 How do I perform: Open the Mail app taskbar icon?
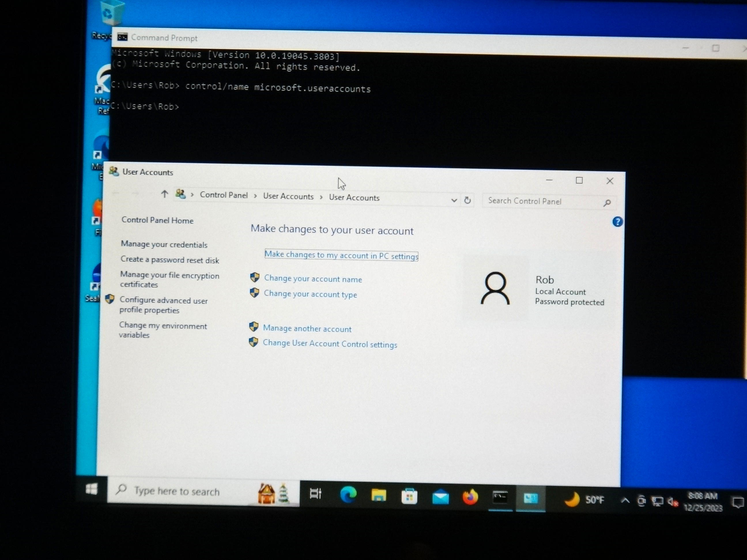tap(440, 497)
